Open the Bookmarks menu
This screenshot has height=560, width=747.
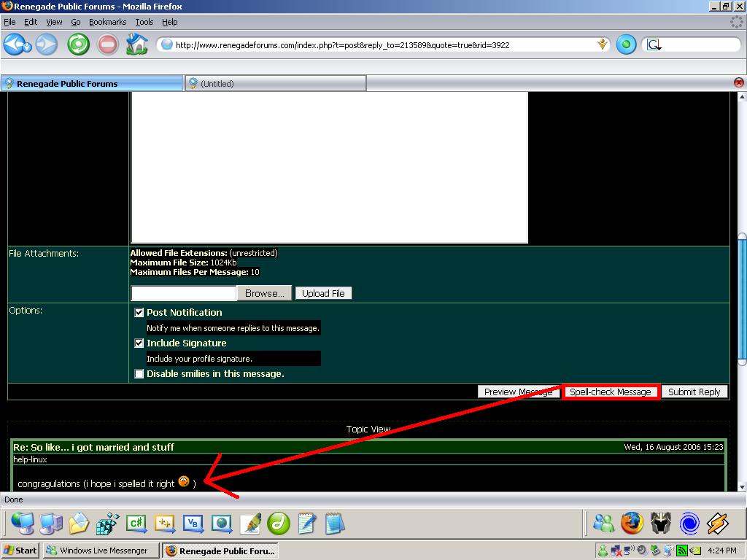click(107, 22)
